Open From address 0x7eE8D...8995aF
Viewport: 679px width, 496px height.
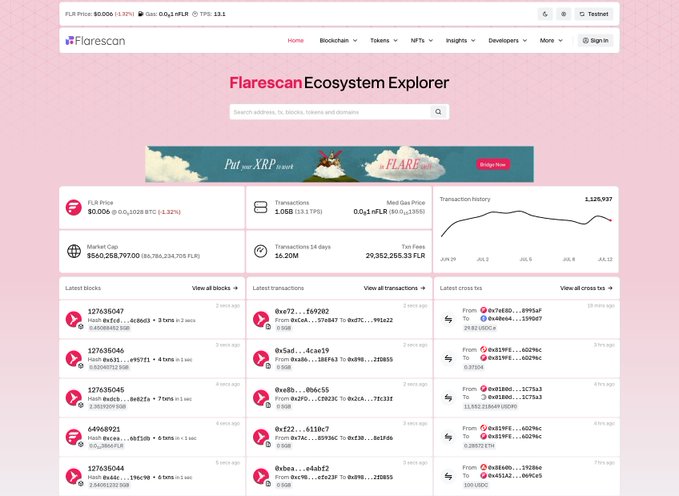pyautogui.click(x=514, y=311)
